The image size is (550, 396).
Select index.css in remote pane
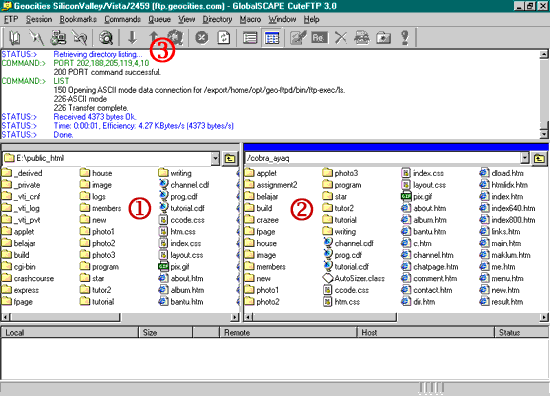click(423, 173)
